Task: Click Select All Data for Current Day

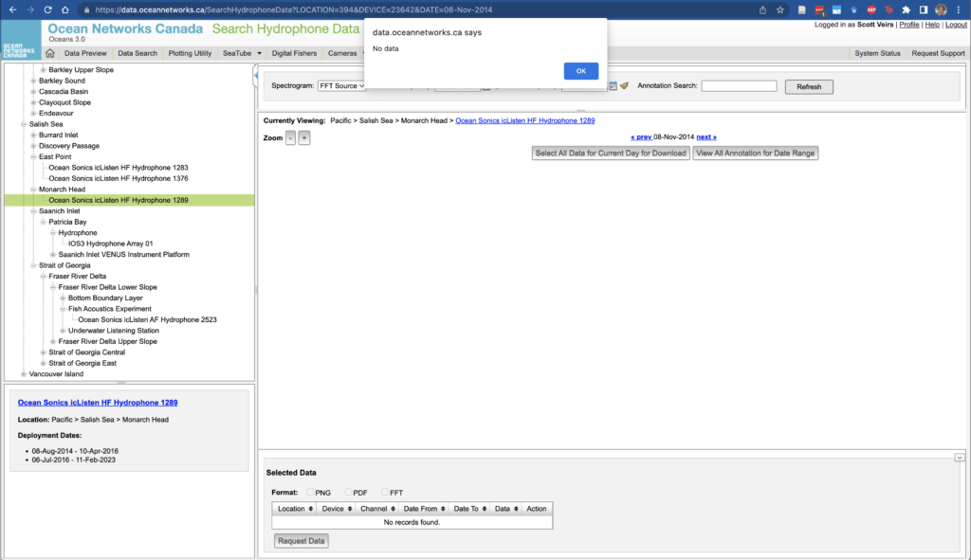Action: [611, 154]
